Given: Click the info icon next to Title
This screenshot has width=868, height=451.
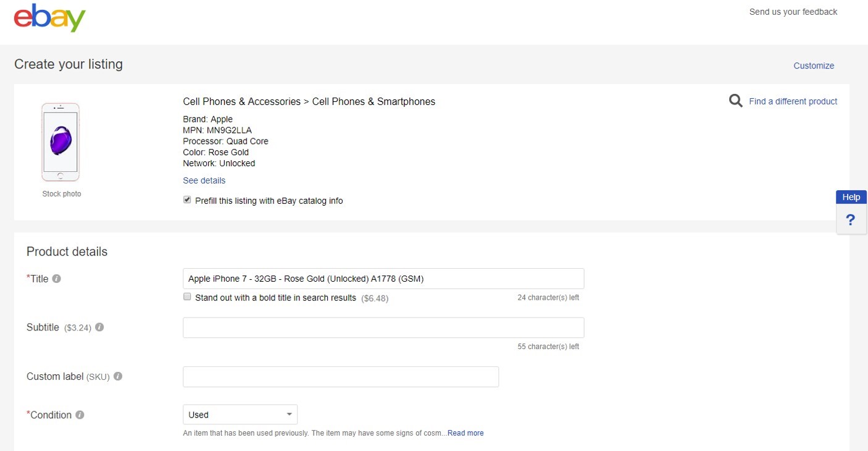Looking at the screenshot, I should click(x=57, y=279).
